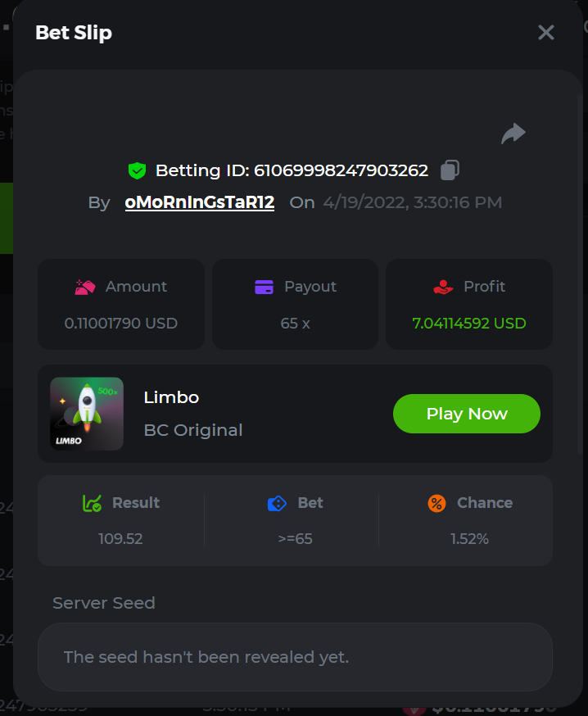
Task: Click the Bet Slip header title
Action: click(x=74, y=33)
